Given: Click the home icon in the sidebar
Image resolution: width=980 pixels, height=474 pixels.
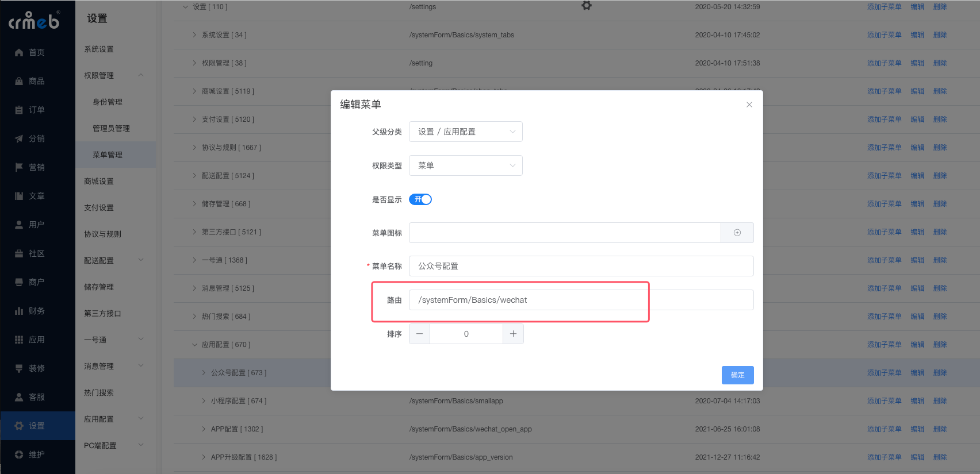Looking at the screenshot, I should click(19, 52).
